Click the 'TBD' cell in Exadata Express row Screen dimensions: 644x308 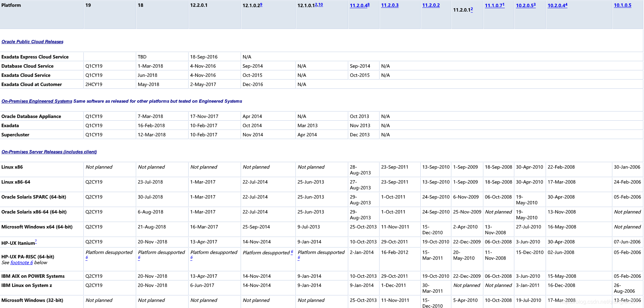pos(142,57)
